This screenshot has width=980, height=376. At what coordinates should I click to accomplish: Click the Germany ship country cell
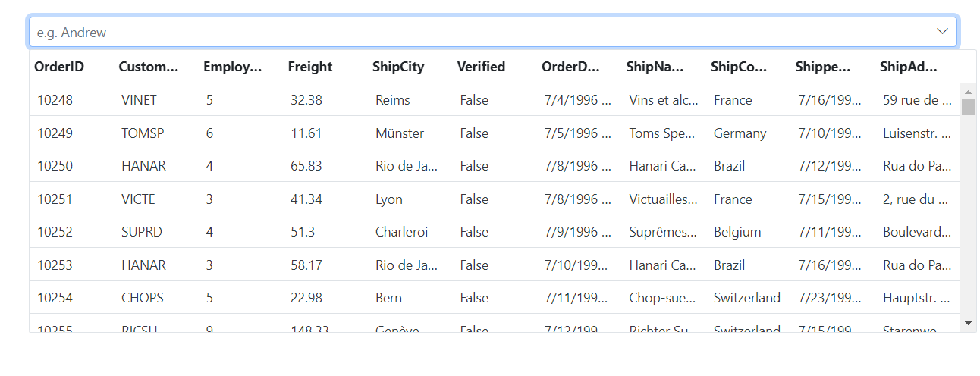[x=740, y=133]
